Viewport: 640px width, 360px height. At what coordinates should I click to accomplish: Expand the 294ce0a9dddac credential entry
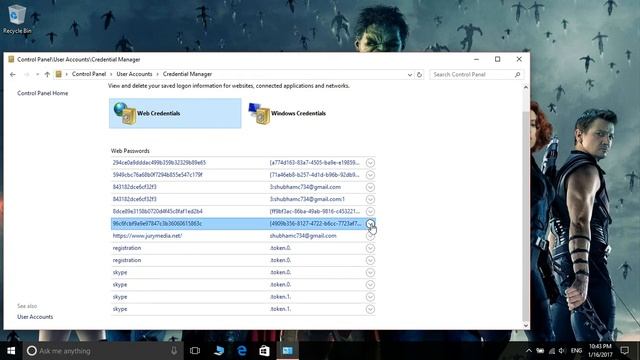pos(370,163)
